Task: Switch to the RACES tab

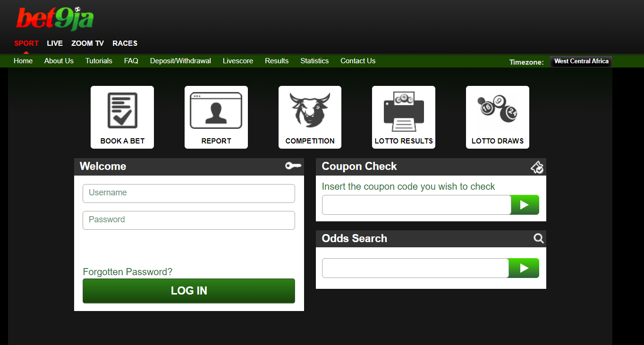Action: [x=125, y=43]
